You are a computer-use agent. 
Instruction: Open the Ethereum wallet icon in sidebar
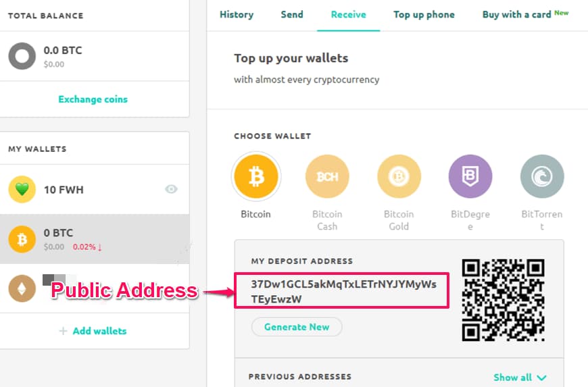coord(22,288)
